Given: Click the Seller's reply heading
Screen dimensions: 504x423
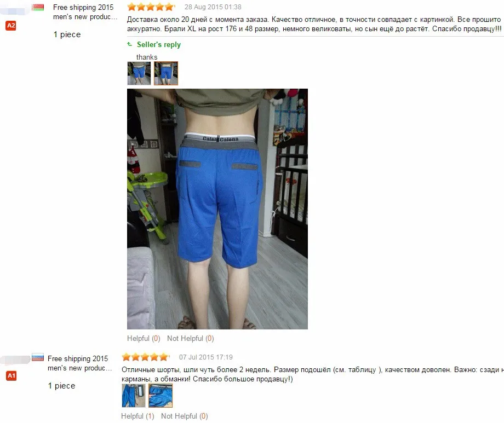Looking at the screenshot, I should (x=158, y=45).
